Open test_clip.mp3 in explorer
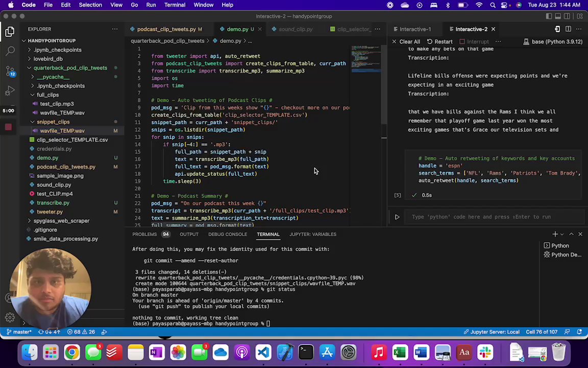588x368 pixels. 57,104
